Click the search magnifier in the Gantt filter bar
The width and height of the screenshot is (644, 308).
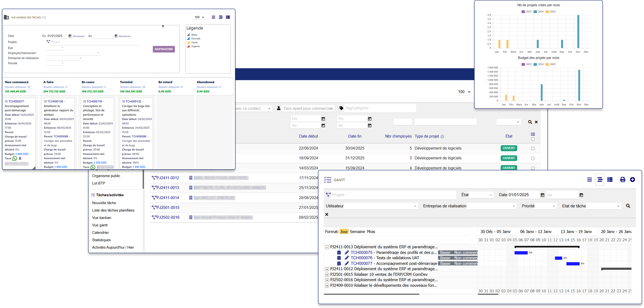click(x=628, y=206)
